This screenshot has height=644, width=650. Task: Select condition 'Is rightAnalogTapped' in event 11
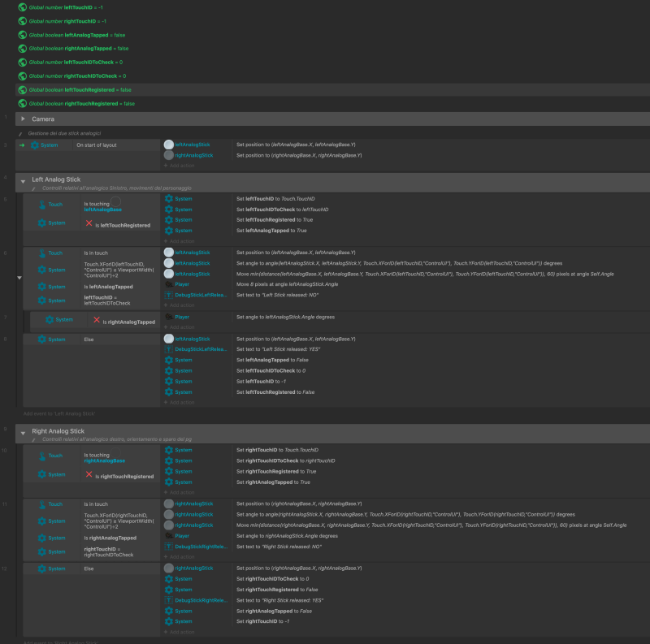[x=110, y=538]
